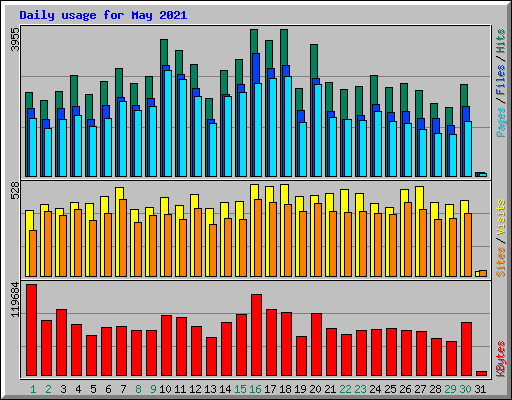Click the orange Sites bar for day 1

point(33,253)
